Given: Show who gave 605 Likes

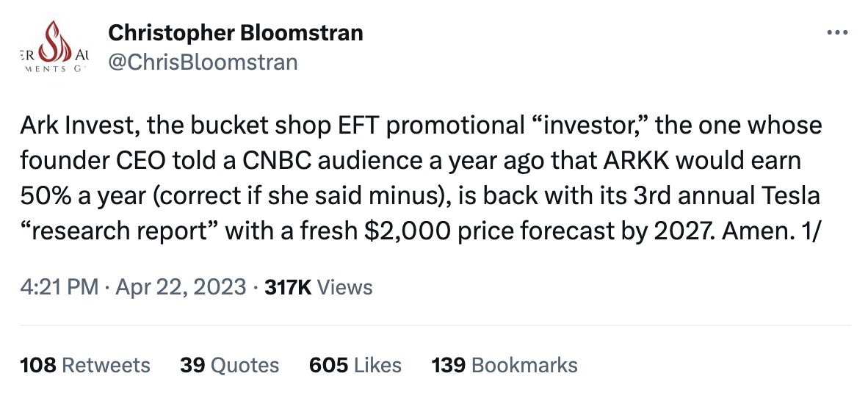Looking at the screenshot, I should click(x=355, y=365).
